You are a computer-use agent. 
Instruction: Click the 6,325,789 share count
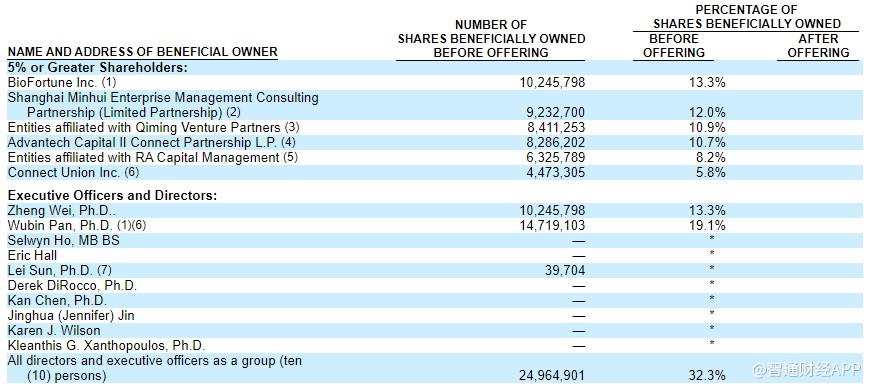pyautogui.click(x=555, y=157)
